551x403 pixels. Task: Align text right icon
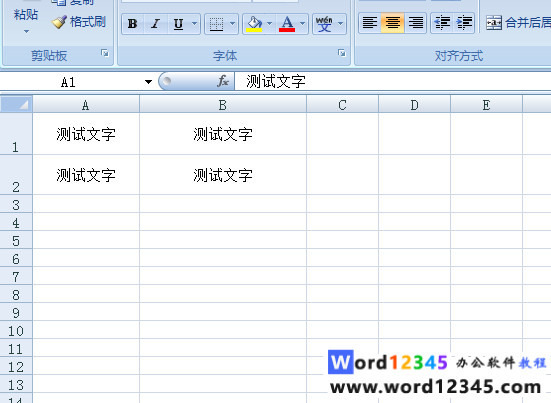pos(416,23)
